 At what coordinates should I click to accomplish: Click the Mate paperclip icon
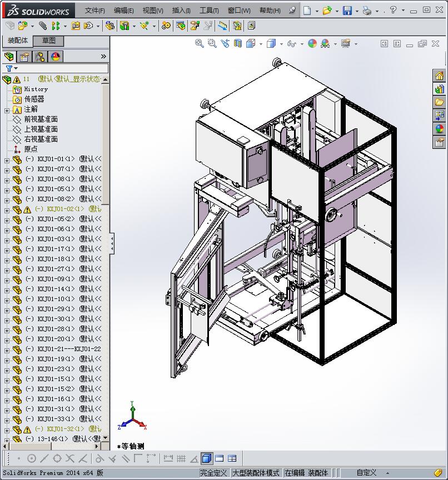coord(43,26)
